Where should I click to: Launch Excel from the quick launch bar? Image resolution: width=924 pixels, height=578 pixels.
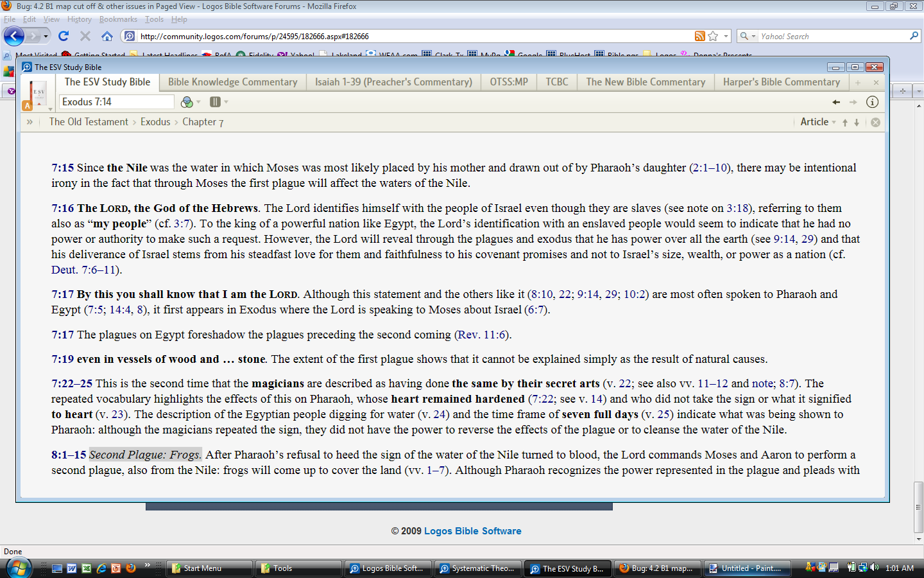tap(87, 568)
